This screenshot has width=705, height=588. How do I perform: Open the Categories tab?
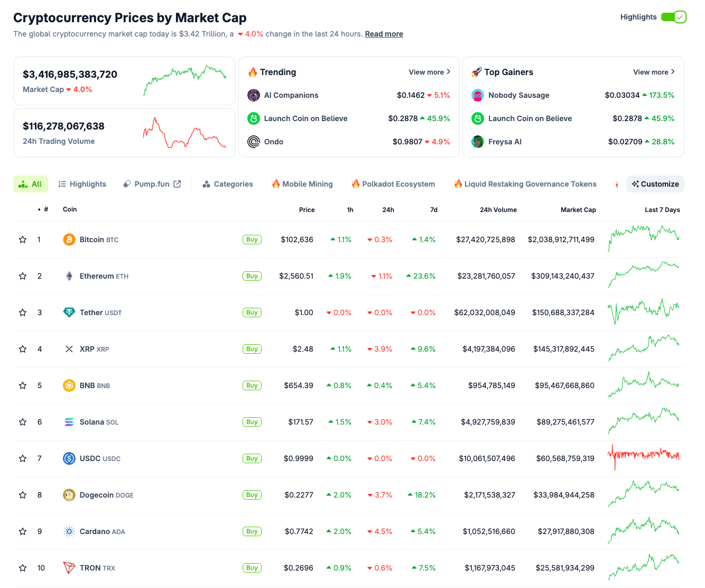coord(228,184)
